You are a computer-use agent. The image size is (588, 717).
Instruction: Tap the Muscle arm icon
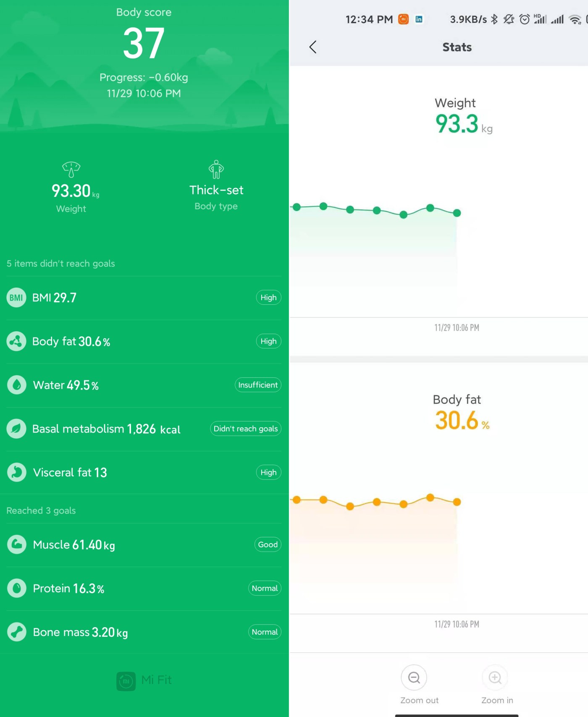[x=16, y=544]
